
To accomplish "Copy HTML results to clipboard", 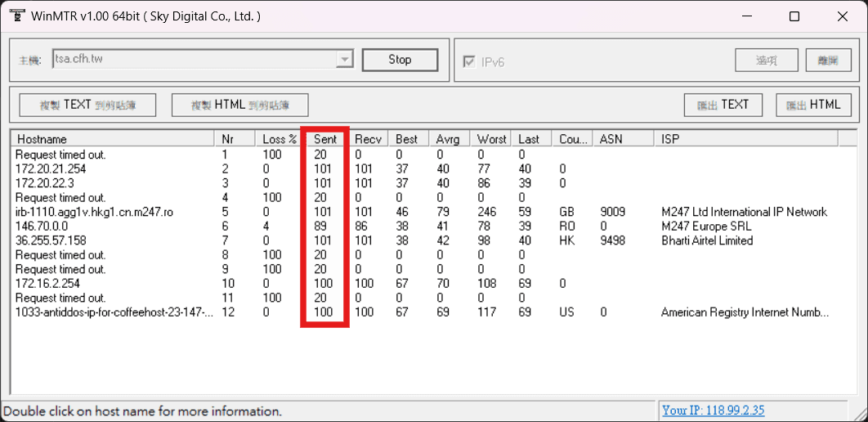I will (x=239, y=105).
